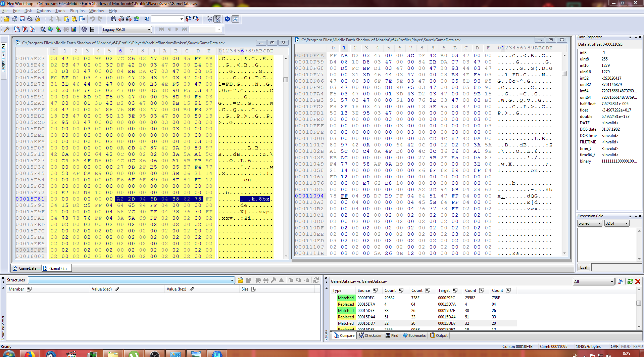This screenshot has height=357, width=644.
Task: Toggle Target column hex/dec display
Action: click(455, 291)
